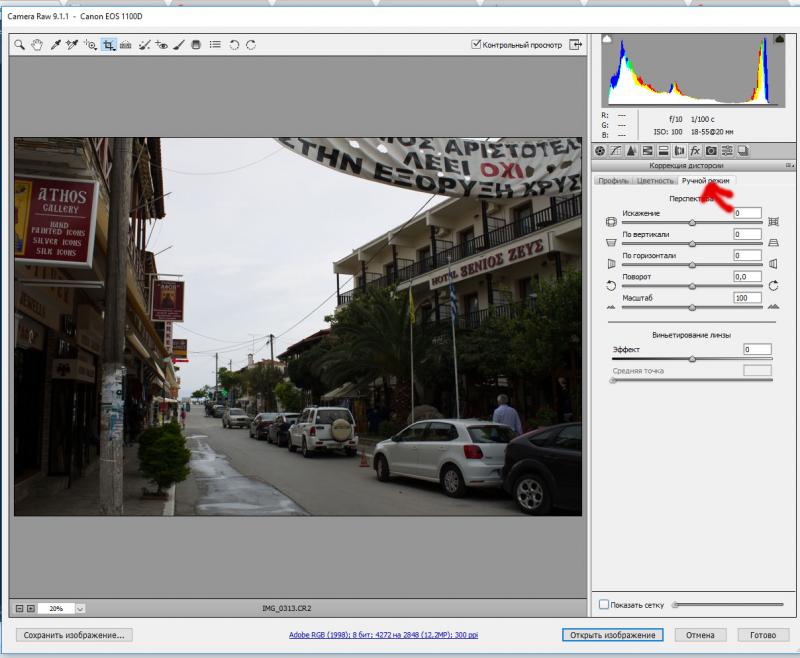
Task: Select the Hand tool
Action: 37,45
